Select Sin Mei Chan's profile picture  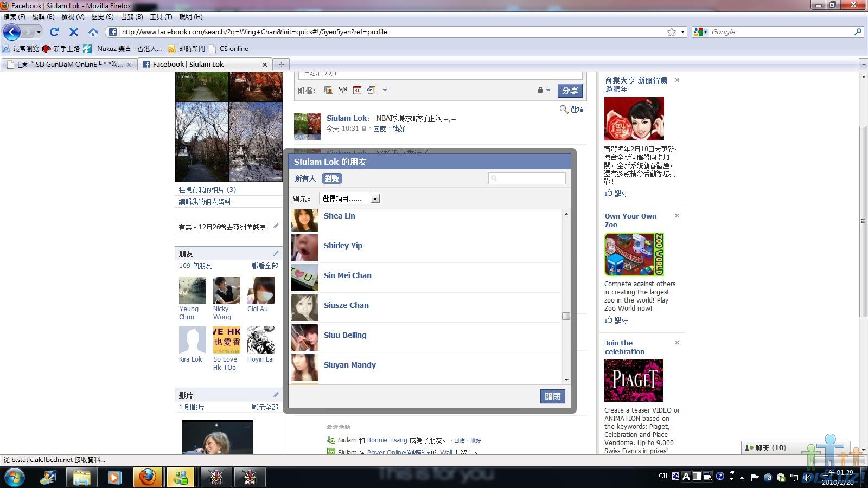coord(305,278)
